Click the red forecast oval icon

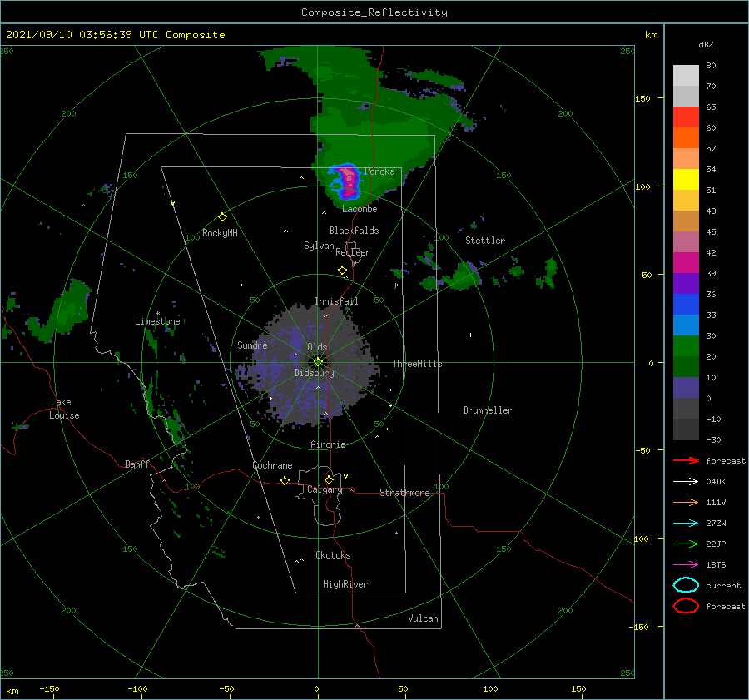point(686,606)
